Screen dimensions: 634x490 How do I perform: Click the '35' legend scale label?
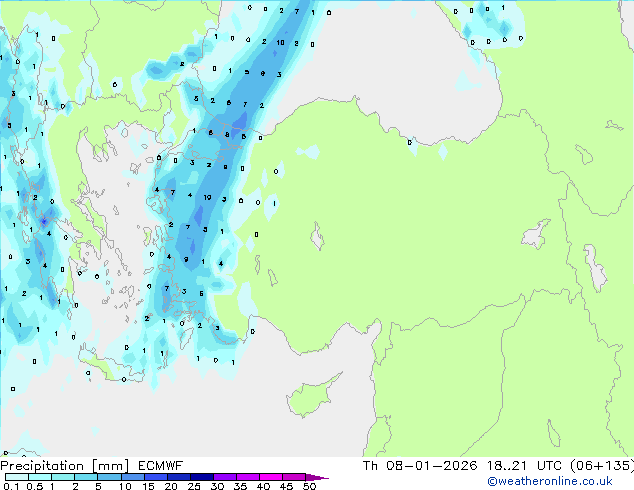tap(240, 486)
